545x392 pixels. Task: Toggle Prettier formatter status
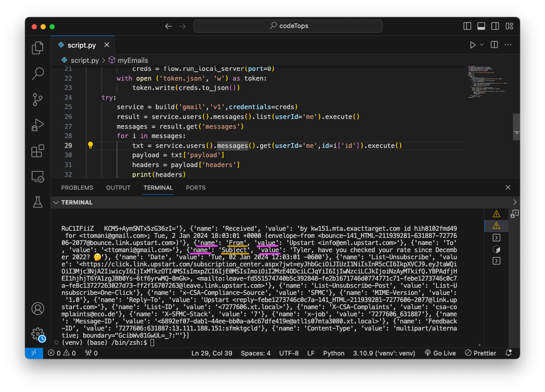point(480,353)
